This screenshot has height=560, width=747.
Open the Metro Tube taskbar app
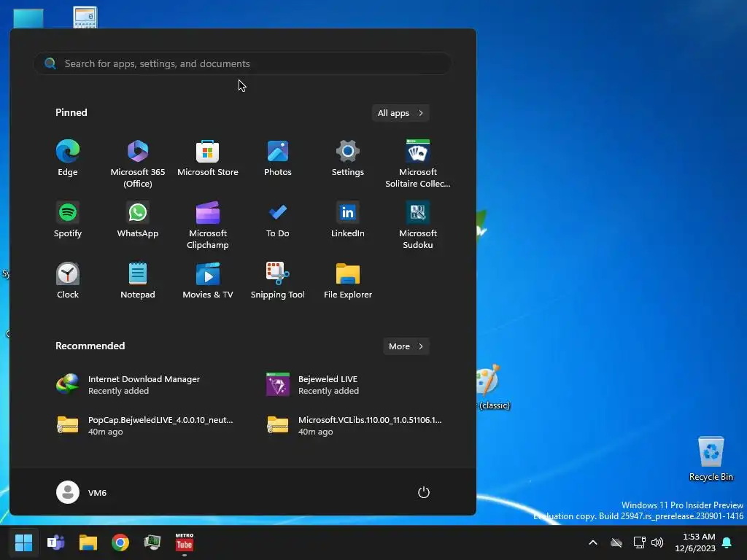click(185, 542)
